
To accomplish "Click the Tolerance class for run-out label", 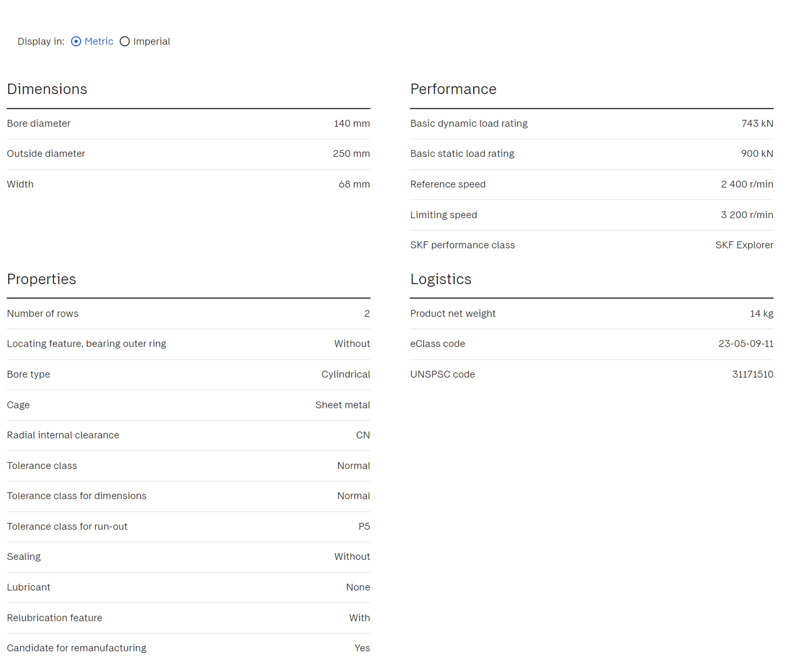I will click(67, 527).
